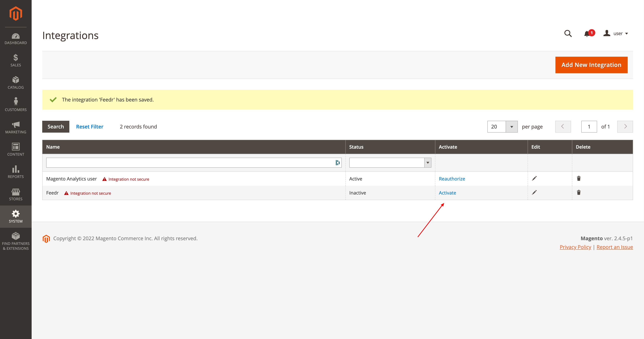Screen dimensions: 644x339
Task: Click Activate link for Feedr
Action: coord(447,193)
